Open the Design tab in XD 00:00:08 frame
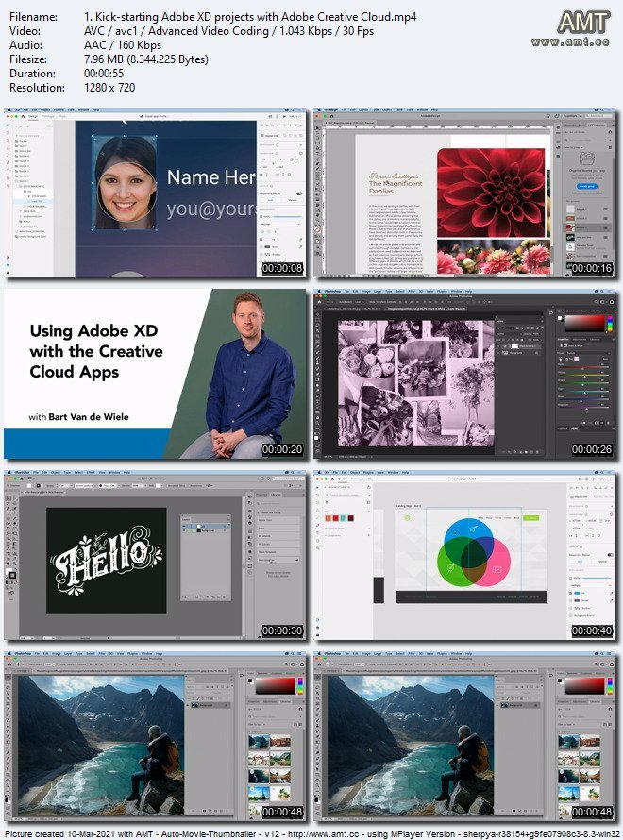This screenshot has height=840, width=623. (33, 116)
